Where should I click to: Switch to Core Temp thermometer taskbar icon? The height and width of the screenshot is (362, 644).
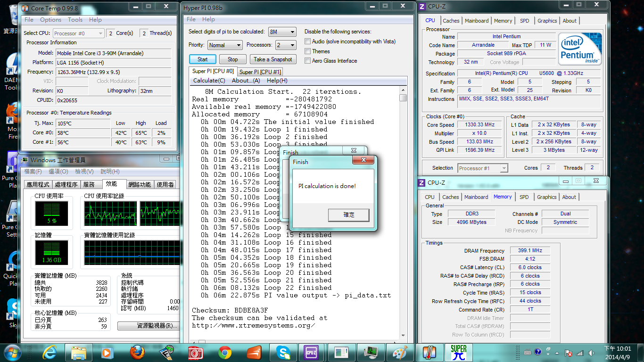[429, 352]
